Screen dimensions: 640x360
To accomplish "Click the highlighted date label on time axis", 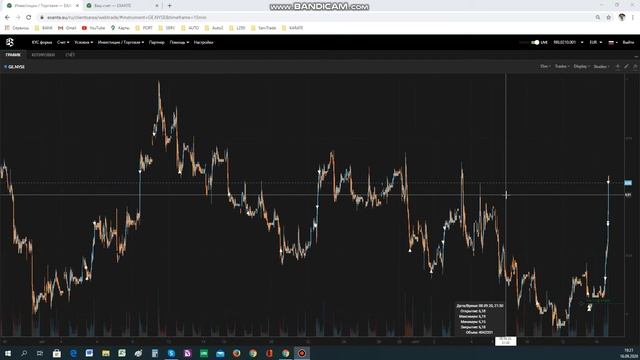I will pos(506,341).
